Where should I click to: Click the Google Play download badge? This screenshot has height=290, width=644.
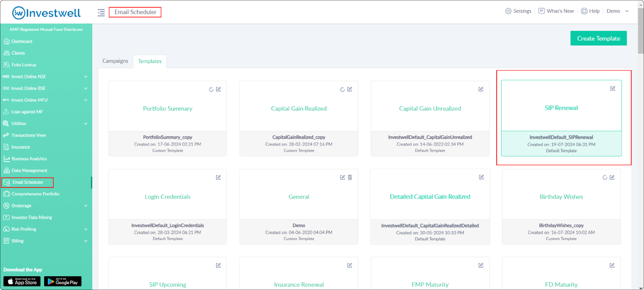pos(63,281)
